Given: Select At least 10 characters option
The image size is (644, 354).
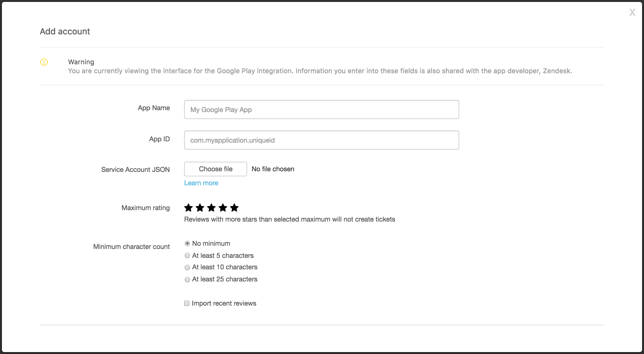Looking at the screenshot, I should (x=187, y=267).
